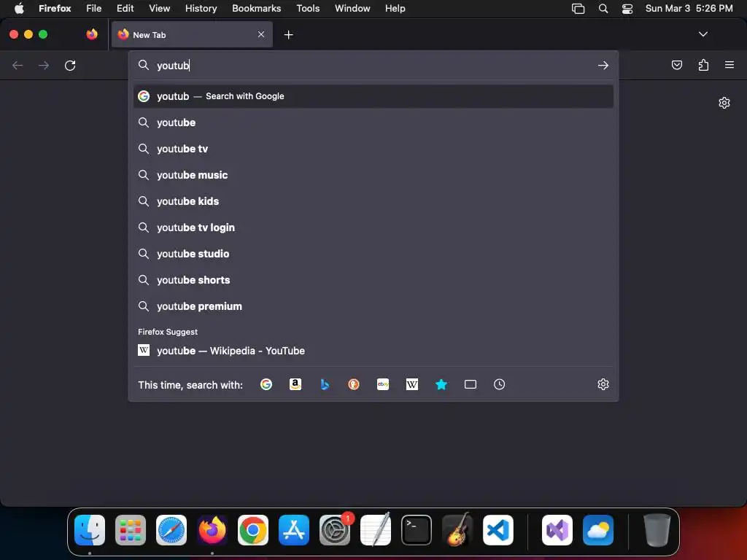Screen dimensions: 747x560
Task: Open Spotlight search in menu bar
Action: click(x=603, y=9)
